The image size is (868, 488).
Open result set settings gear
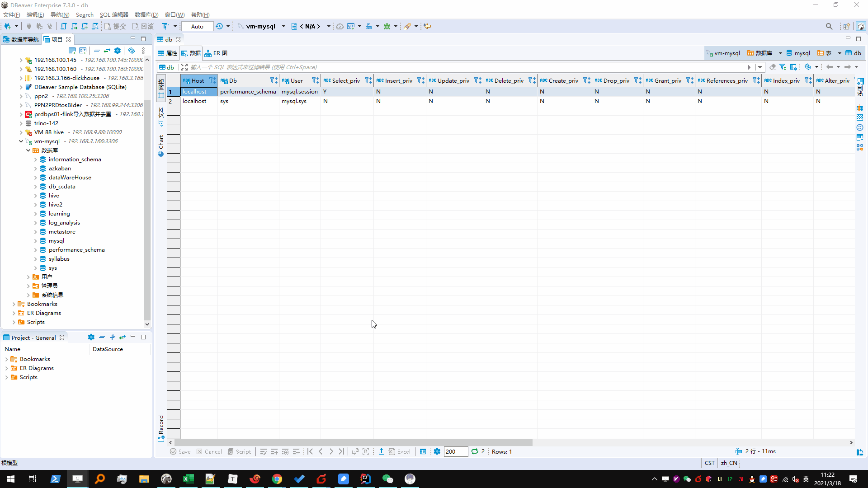tap(437, 451)
